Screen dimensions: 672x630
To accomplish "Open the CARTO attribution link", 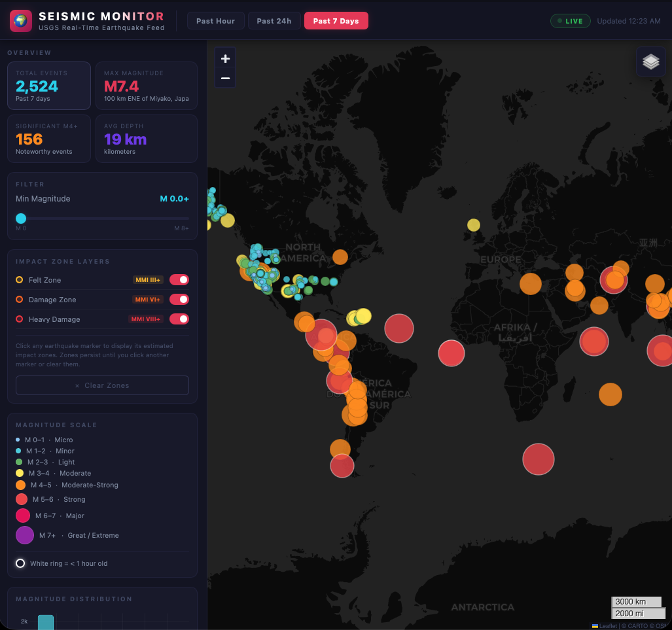I will click(x=636, y=625).
